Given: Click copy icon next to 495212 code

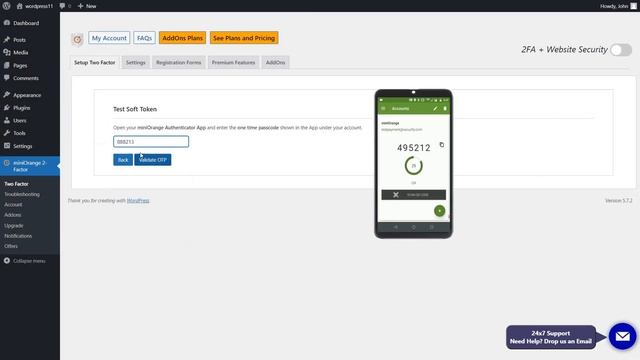Looking at the screenshot, I should 441,144.
